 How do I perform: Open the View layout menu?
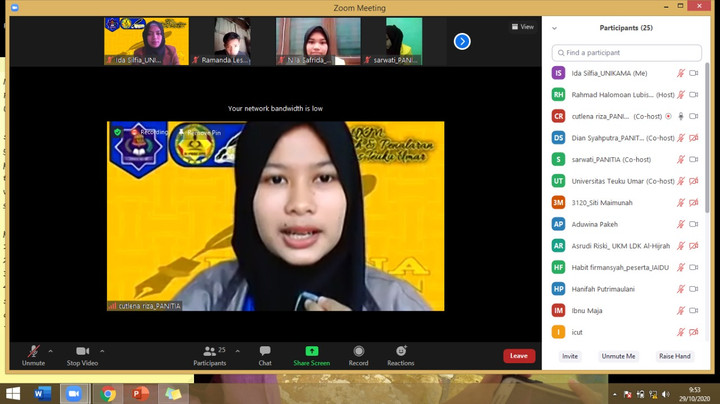coord(522,27)
